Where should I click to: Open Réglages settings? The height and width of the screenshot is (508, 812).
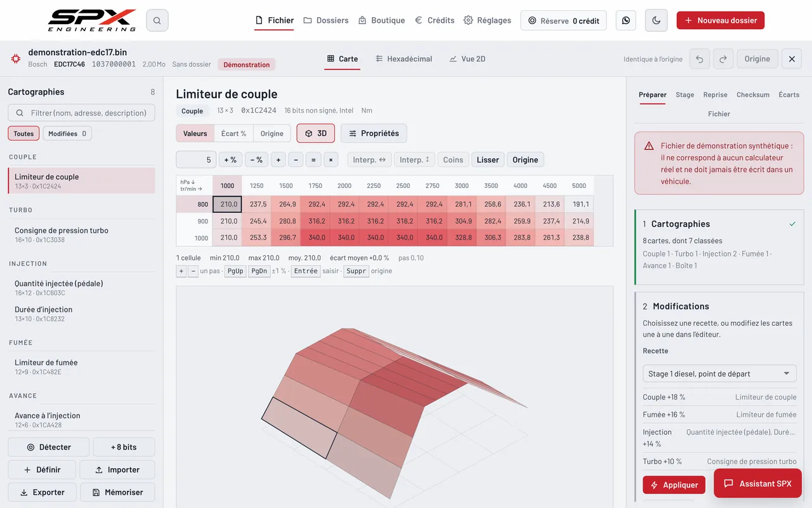pos(487,20)
